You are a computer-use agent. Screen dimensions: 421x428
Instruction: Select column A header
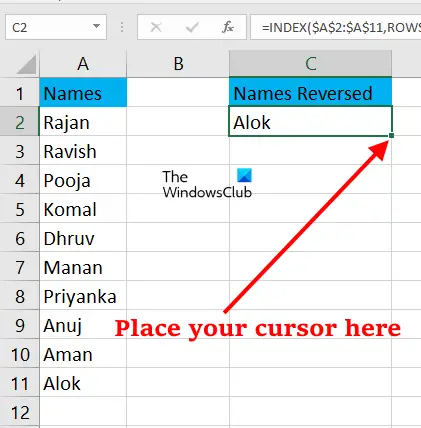(83, 64)
